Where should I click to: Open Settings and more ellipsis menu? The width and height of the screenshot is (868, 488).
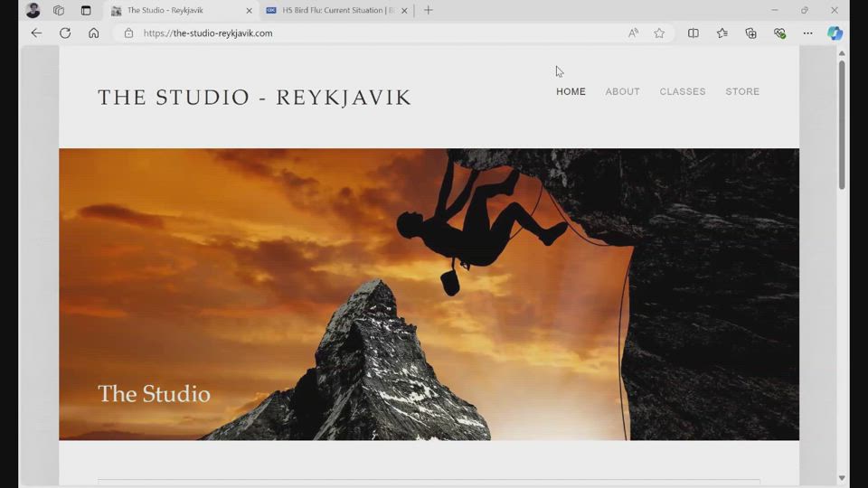807,33
